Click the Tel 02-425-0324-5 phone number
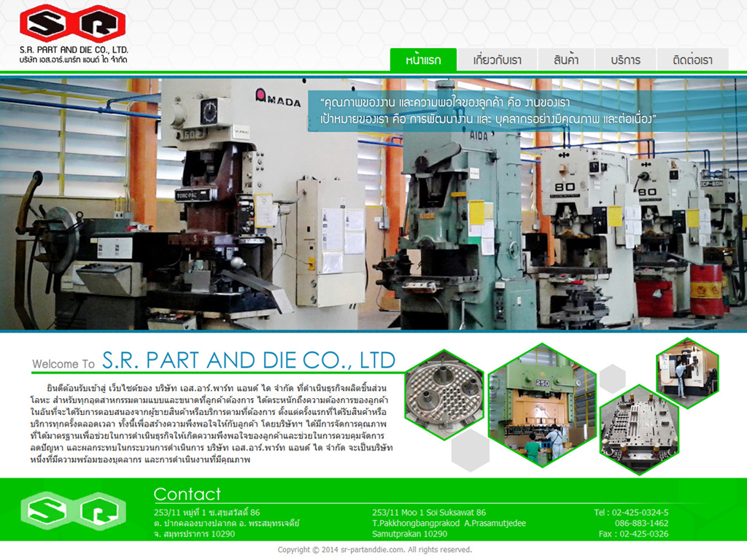Viewport: 747px width, 560px height. (631, 512)
